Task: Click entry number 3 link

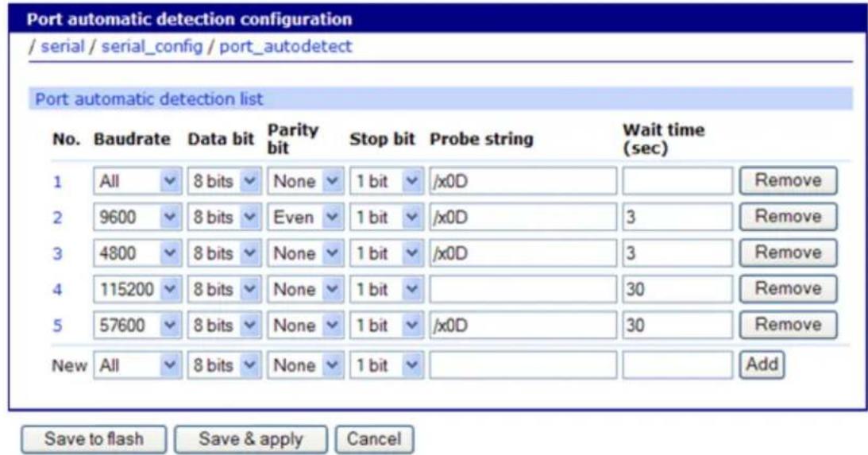Action: [57, 253]
